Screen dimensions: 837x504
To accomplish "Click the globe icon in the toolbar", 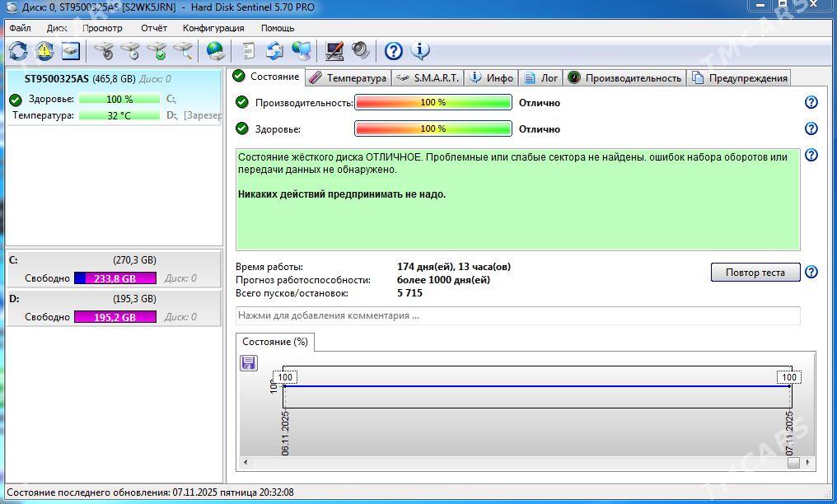I will pyautogui.click(x=216, y=51).
